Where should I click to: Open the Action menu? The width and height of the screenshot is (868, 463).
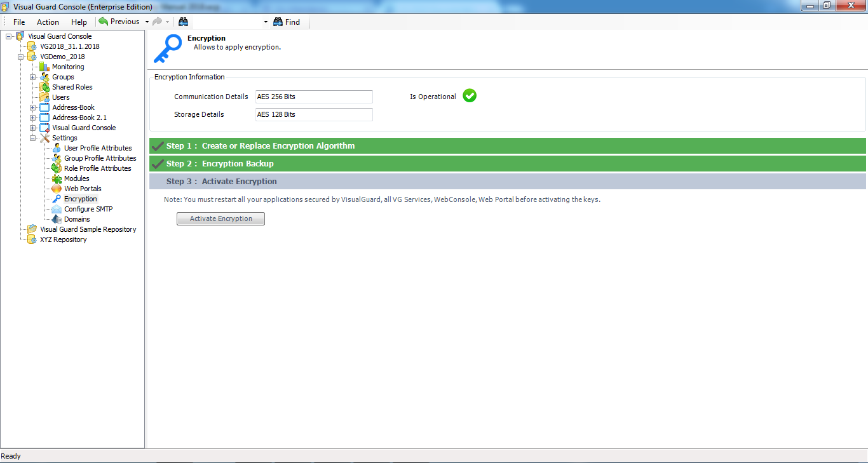point(48,21)
